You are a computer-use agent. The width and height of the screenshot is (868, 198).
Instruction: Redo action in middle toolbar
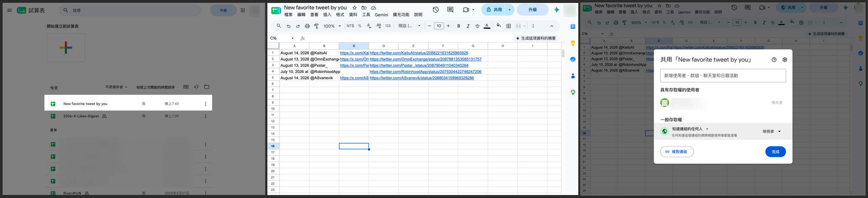[x=298, y=26]
